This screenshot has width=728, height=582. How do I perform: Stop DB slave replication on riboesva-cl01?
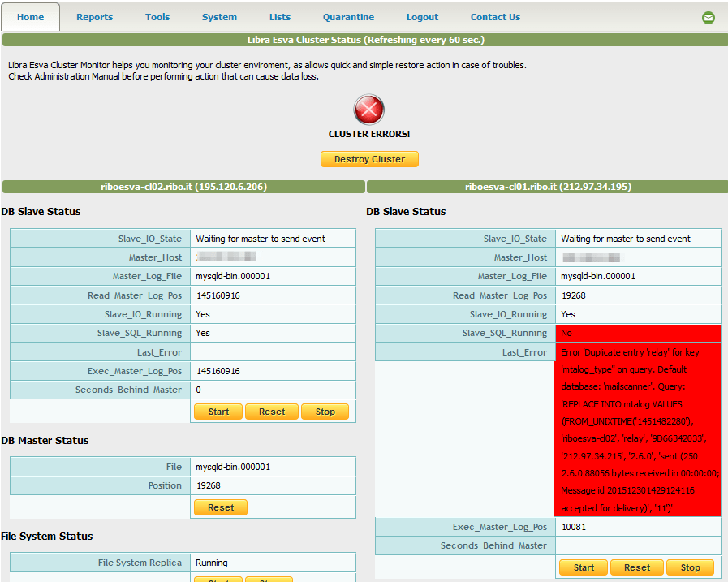coord(690,567)
